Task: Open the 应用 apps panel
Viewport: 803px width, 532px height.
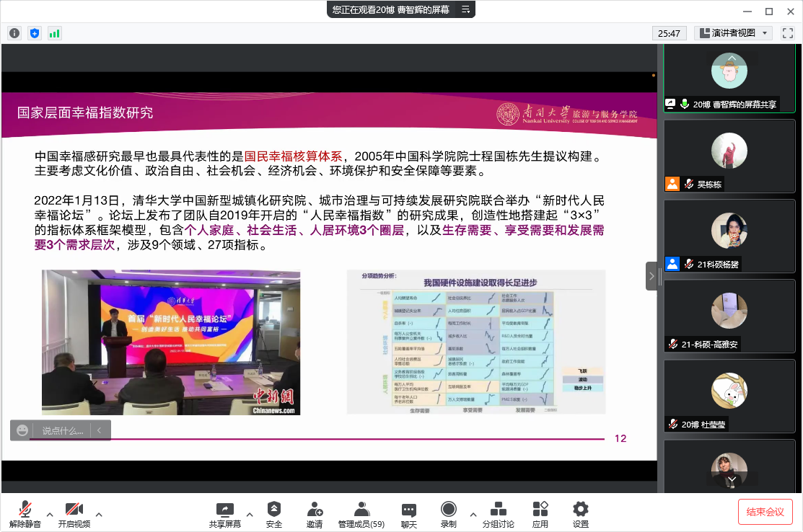Action: pos(540,515)
